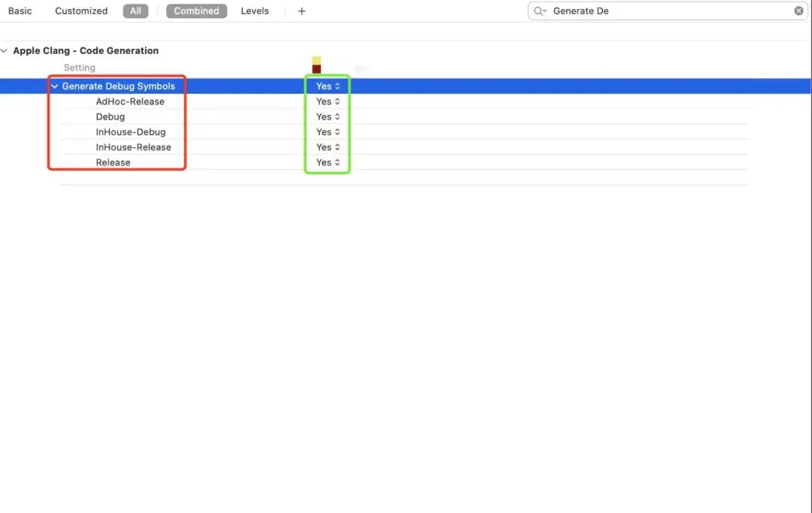Click the target icon in the column header
812x513 pixels.
click(317, 65)
